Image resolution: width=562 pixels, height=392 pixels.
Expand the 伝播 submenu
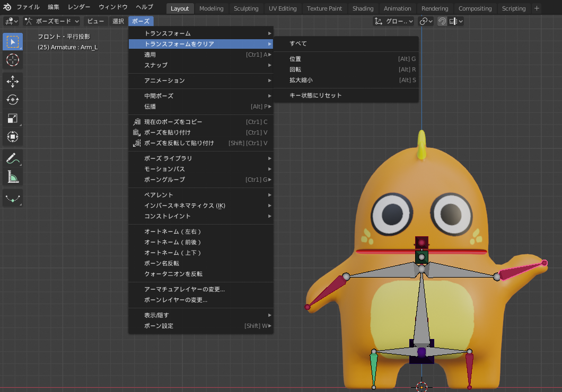(201, 106)
